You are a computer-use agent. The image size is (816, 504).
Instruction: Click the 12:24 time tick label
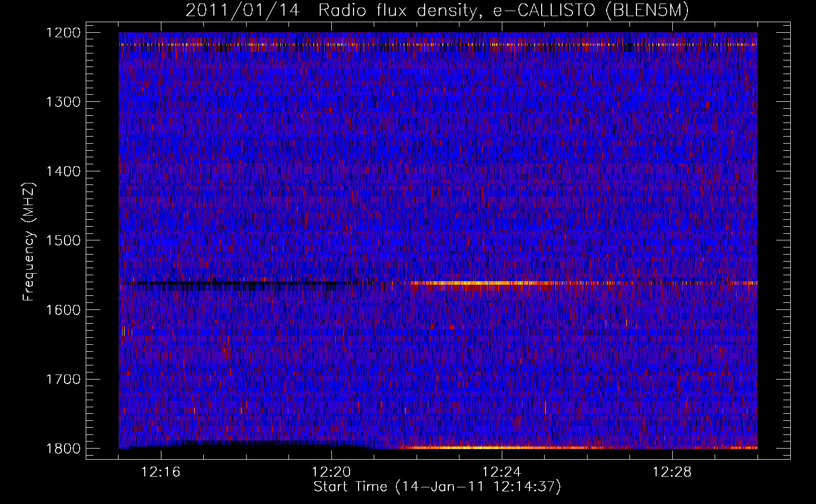tap(502, 472)
